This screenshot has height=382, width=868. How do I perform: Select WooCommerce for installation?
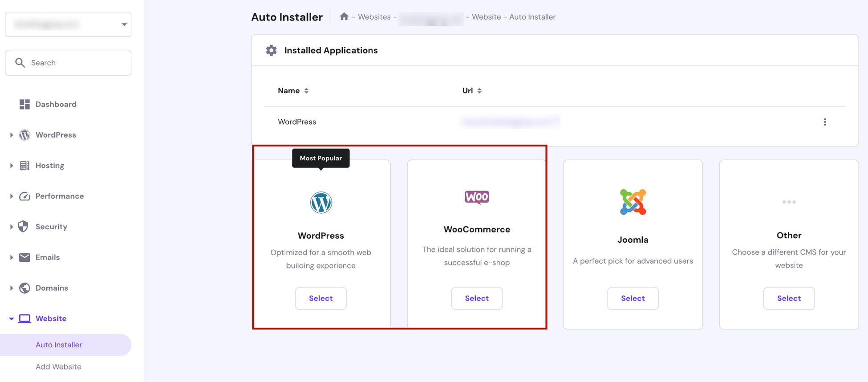coord(477,298)
